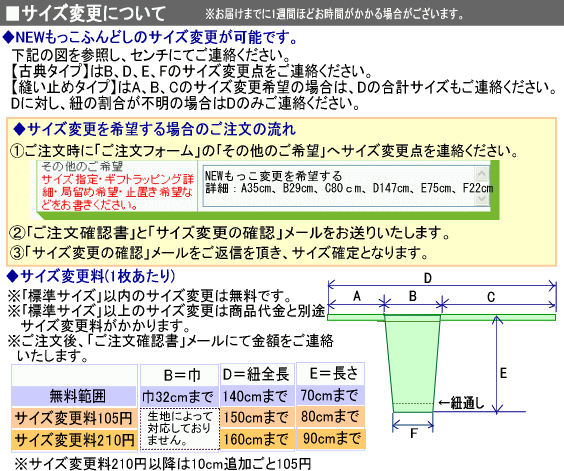Click the sample line 詳細:A35cm、B29cm

349,188
